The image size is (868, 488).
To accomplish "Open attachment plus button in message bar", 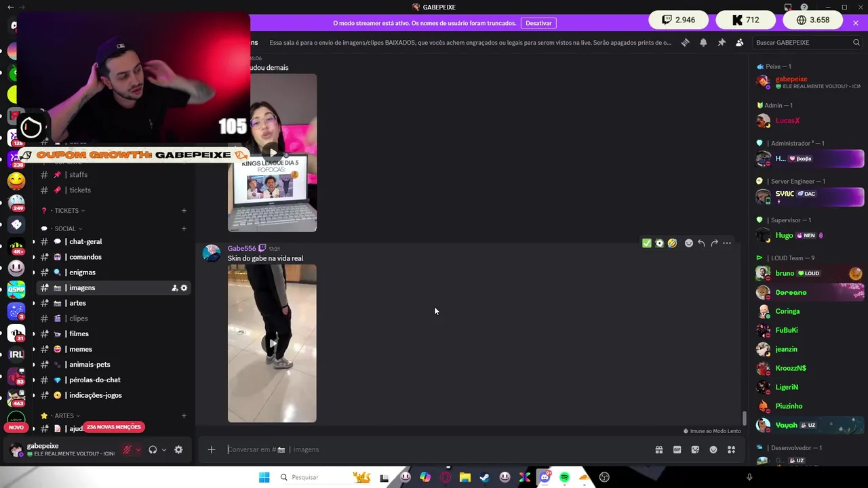I will tap(212, 449).
